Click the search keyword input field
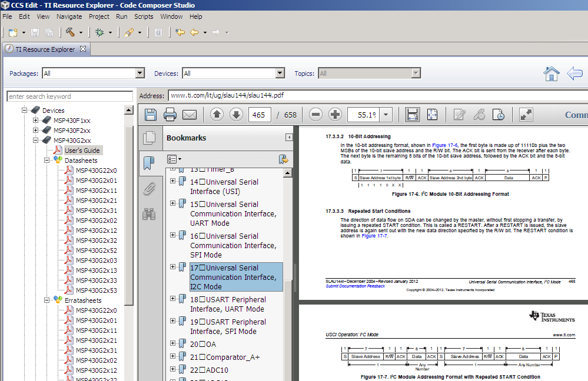 click(70, 96)
